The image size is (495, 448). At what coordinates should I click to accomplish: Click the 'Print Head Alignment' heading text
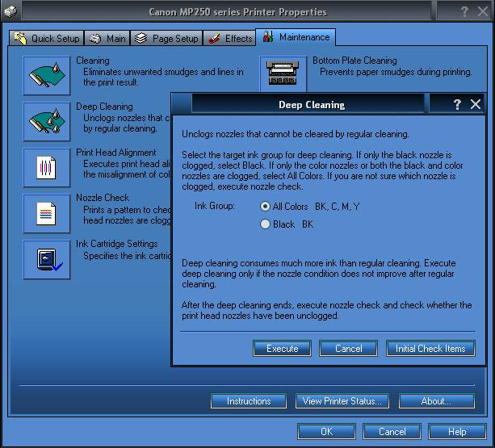point(116,153)
